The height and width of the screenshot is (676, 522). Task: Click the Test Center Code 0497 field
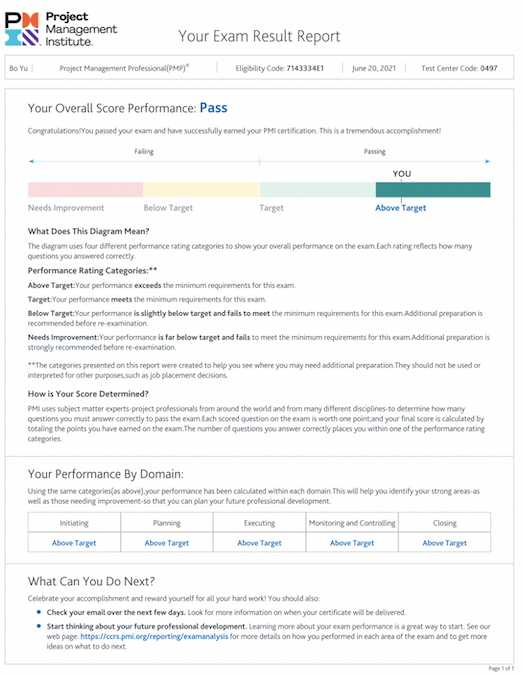459,68
